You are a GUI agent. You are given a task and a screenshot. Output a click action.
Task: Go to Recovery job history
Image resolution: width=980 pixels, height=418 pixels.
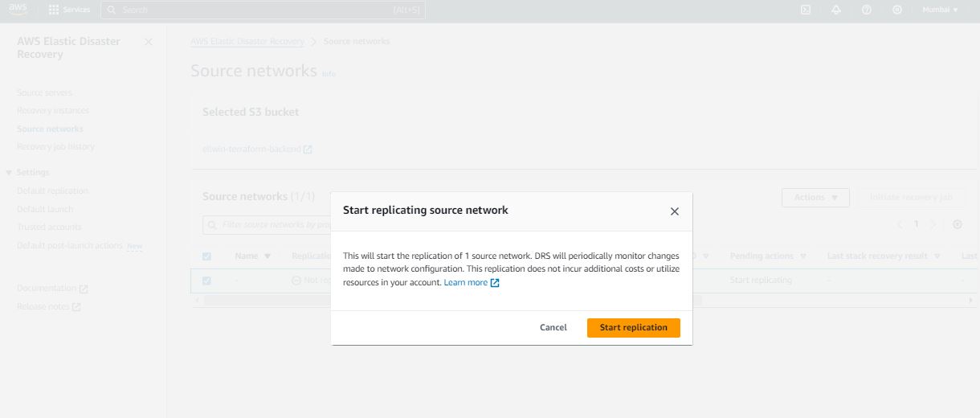(x=55, y=147)
